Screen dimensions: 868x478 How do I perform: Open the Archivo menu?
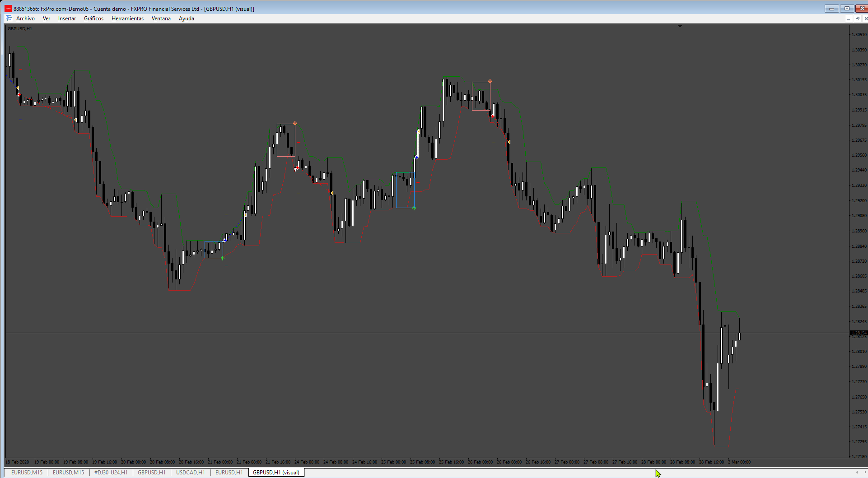point(25,19)
